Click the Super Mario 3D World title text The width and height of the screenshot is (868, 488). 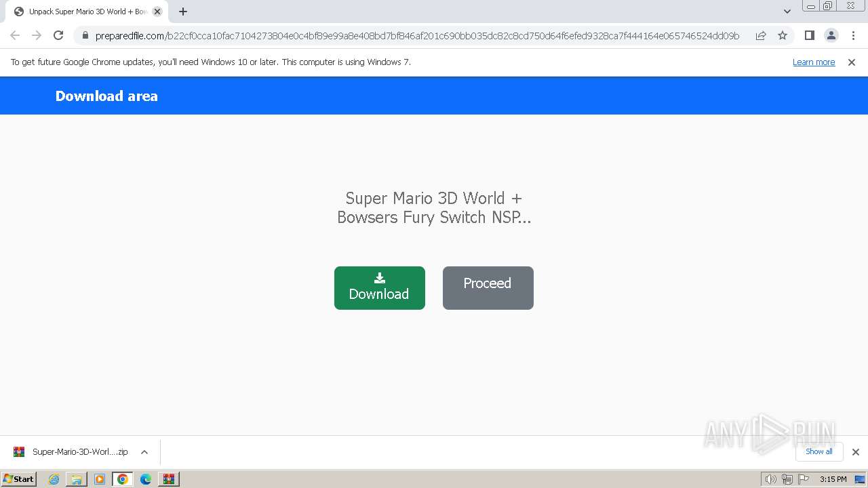point(434,207)
